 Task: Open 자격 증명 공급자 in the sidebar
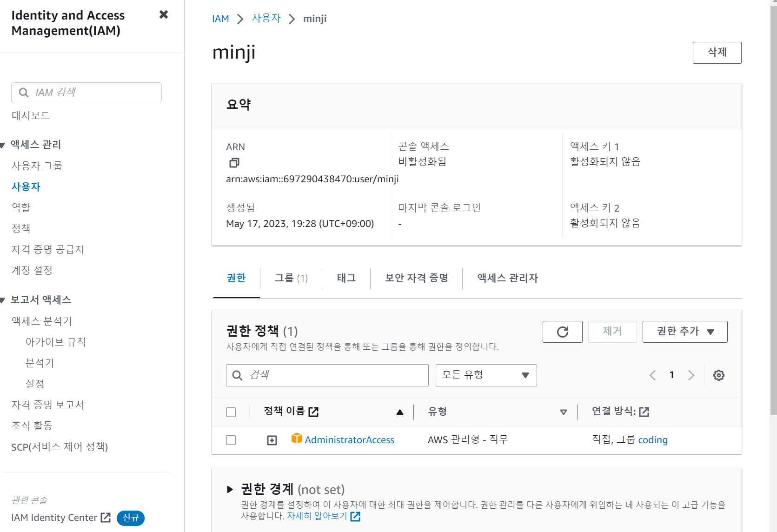click(48, 249)
